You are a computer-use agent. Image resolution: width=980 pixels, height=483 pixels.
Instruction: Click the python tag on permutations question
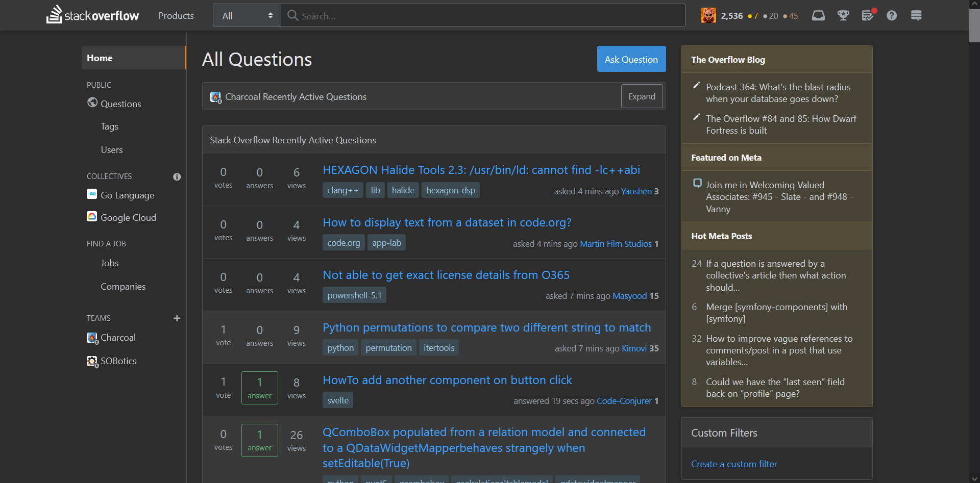tap(340, 348)
